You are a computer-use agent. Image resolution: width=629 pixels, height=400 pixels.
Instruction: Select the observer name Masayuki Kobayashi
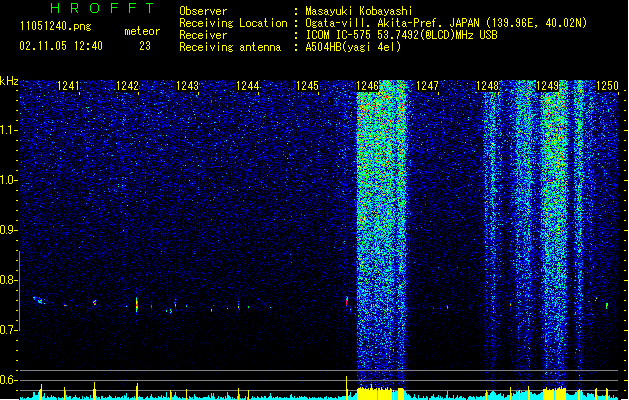pyautogui.click(x=359, y=11)
